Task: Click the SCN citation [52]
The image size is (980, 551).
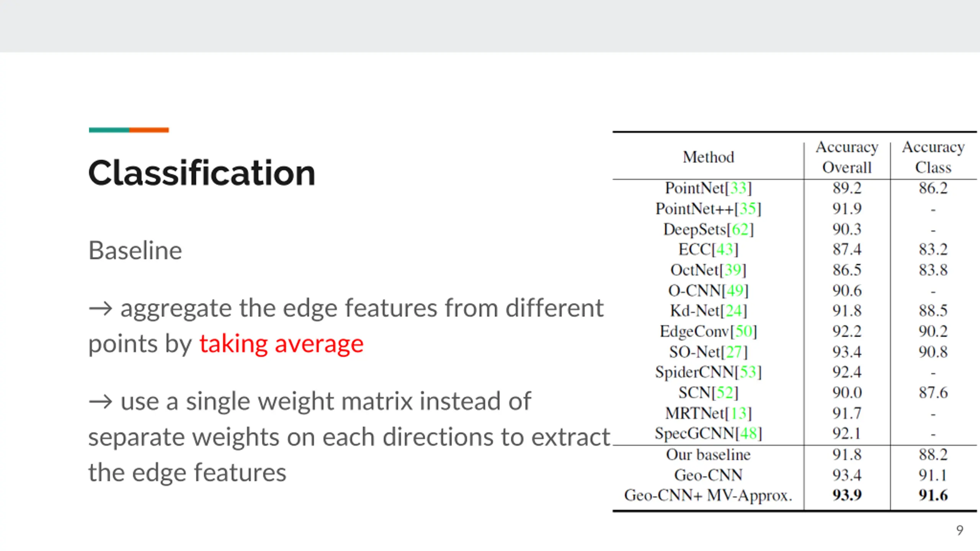Action: coord(725,393)
